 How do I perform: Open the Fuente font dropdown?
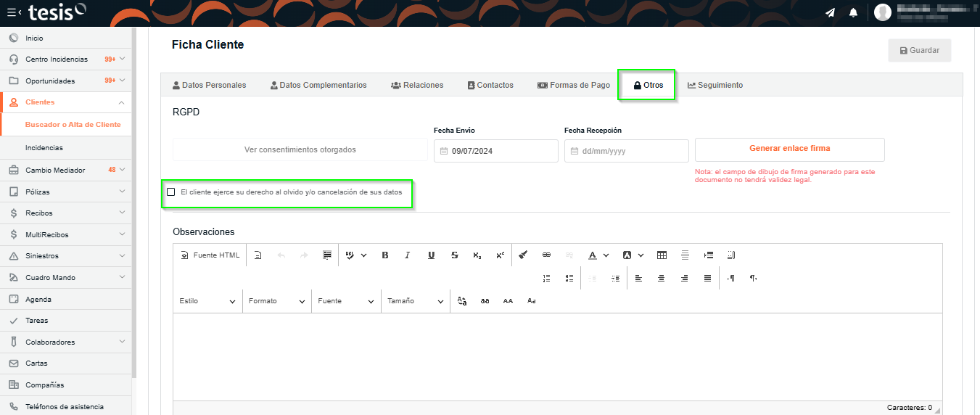pyautogui.click(x=346, y=301)
